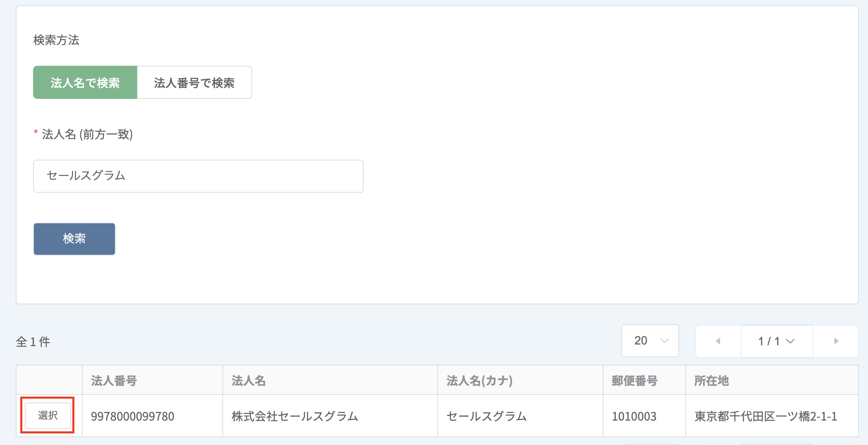Open the 1 / 1 page selector

(777, 341)
